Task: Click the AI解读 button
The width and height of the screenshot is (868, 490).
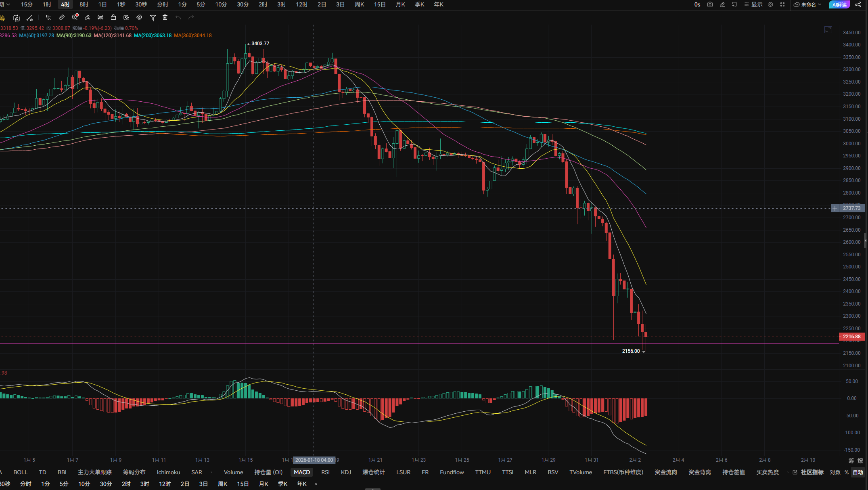Action: [x=839, y=4]
